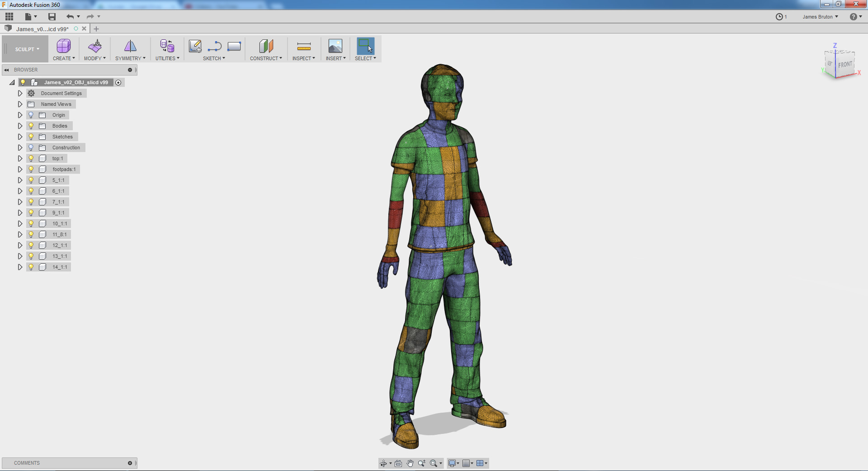Show the Origin folder using its lightbulb
This screenshot has width=868, height=471.
point(31,115)
